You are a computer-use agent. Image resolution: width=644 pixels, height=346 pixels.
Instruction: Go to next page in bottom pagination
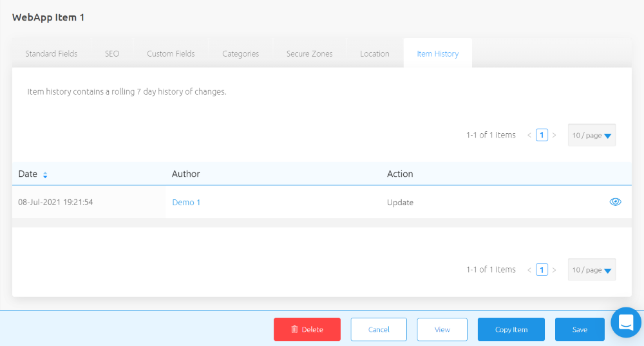pos(554,270)
